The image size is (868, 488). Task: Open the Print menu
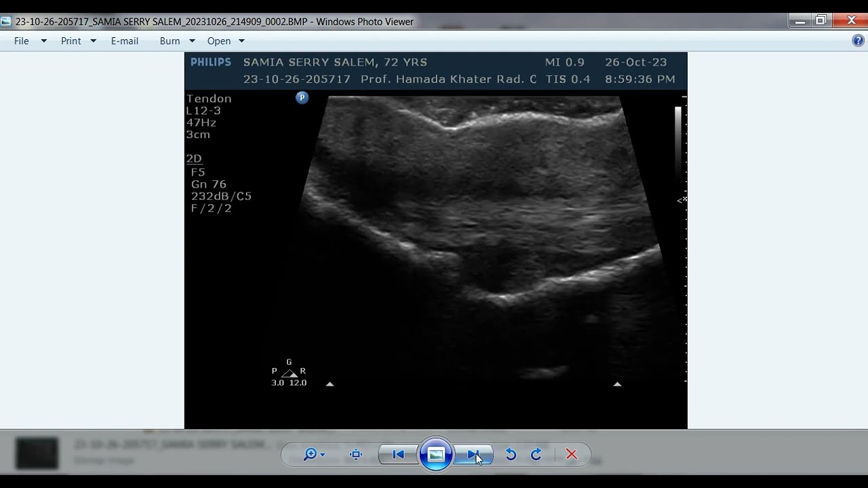pos(71,41)
